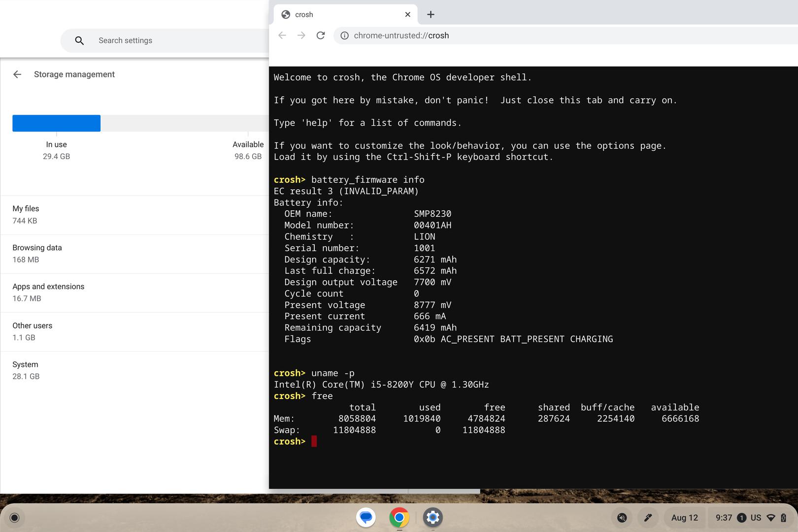Open the stylus tools pen icon
Viewport: 798px width, 532px height.
(648, 518)
